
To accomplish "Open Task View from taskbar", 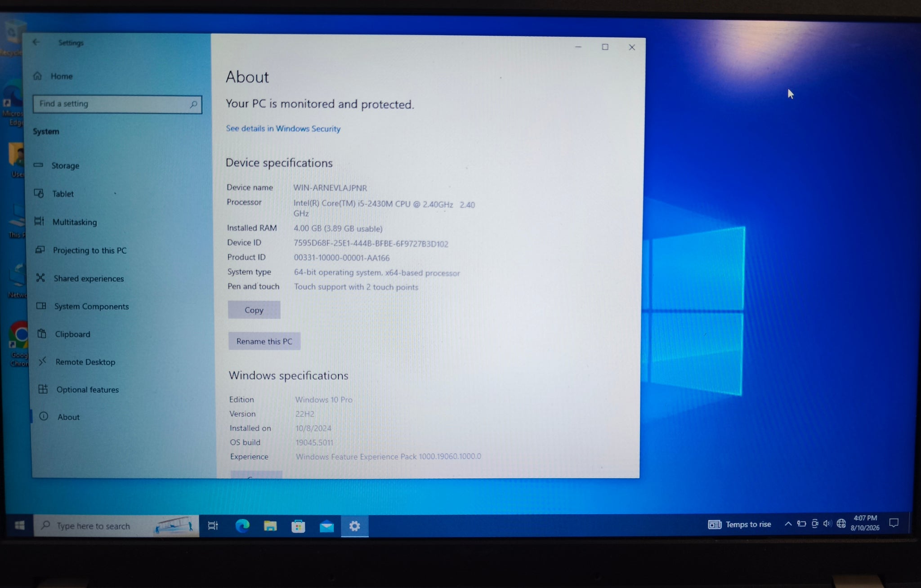I will point(213,526).
